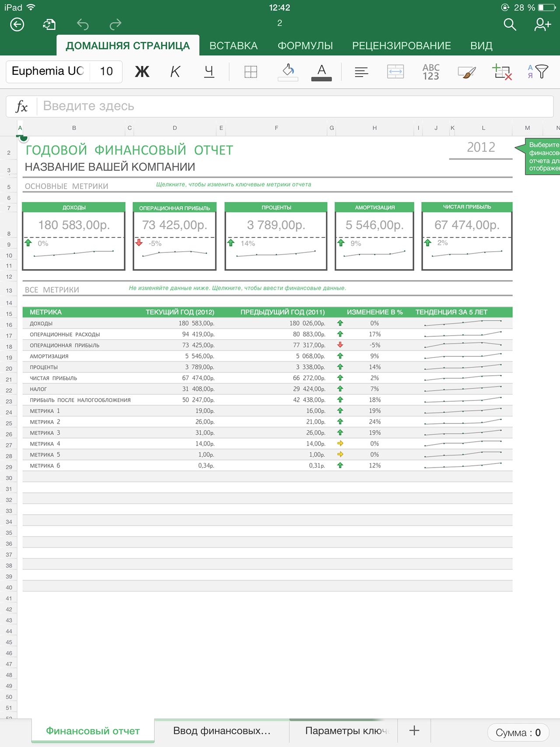
Task: Tap the insert/delete cells icon
Action: pos(502,72)
